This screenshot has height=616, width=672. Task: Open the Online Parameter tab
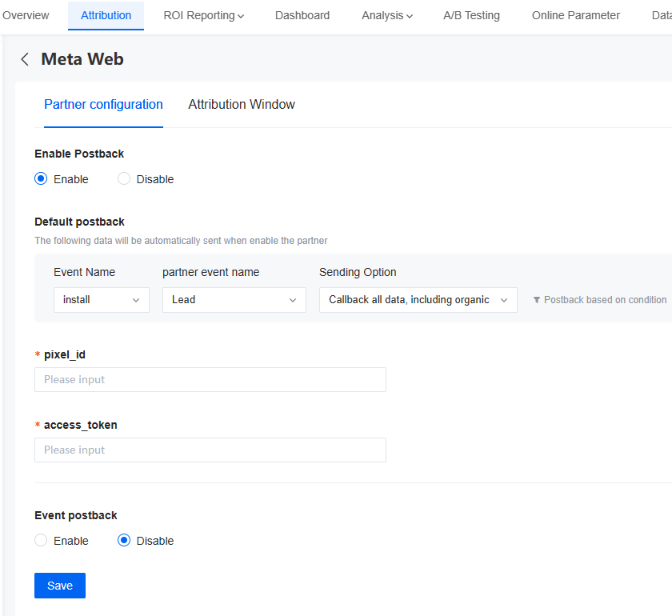click(x=575, y=15)
